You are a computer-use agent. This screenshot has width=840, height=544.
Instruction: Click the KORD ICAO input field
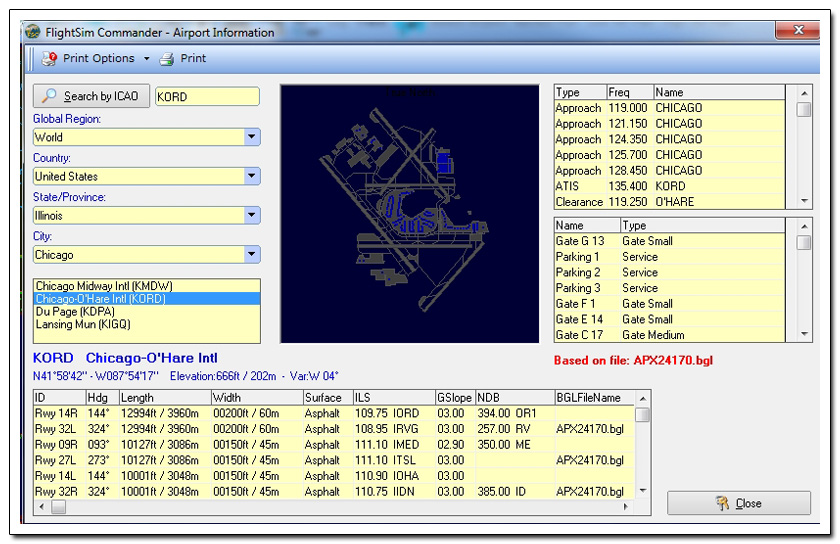coord(207,96)
